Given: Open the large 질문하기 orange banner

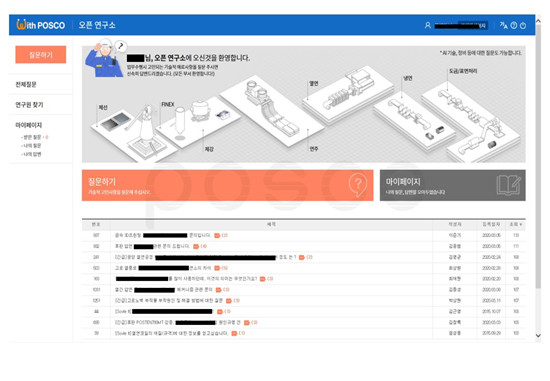Looking at the screenshot, I should (228, 185).
